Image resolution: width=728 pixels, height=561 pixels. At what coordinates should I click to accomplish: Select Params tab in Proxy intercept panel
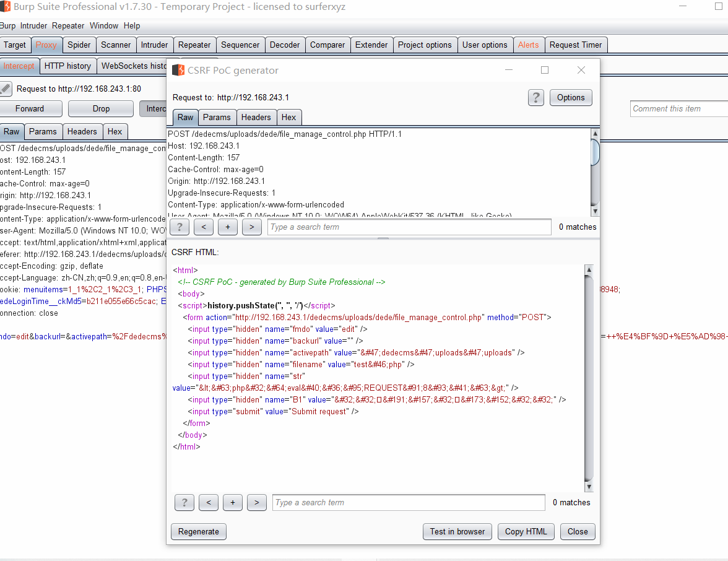(x=43, y=131)
